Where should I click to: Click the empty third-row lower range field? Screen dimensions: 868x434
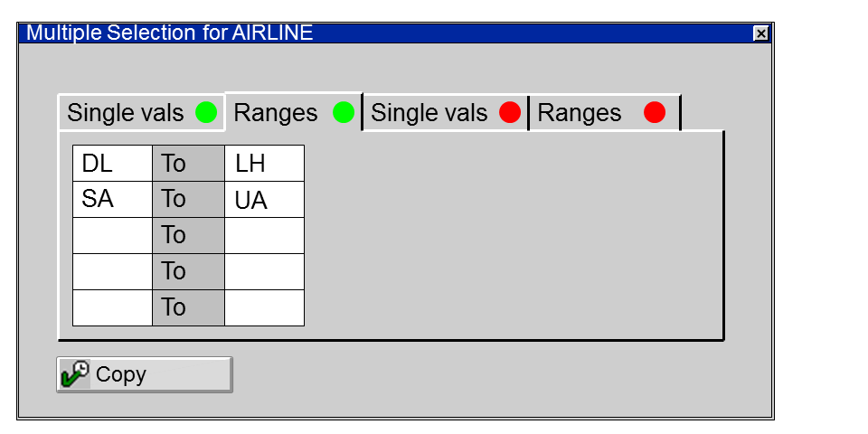coord(112,236)
